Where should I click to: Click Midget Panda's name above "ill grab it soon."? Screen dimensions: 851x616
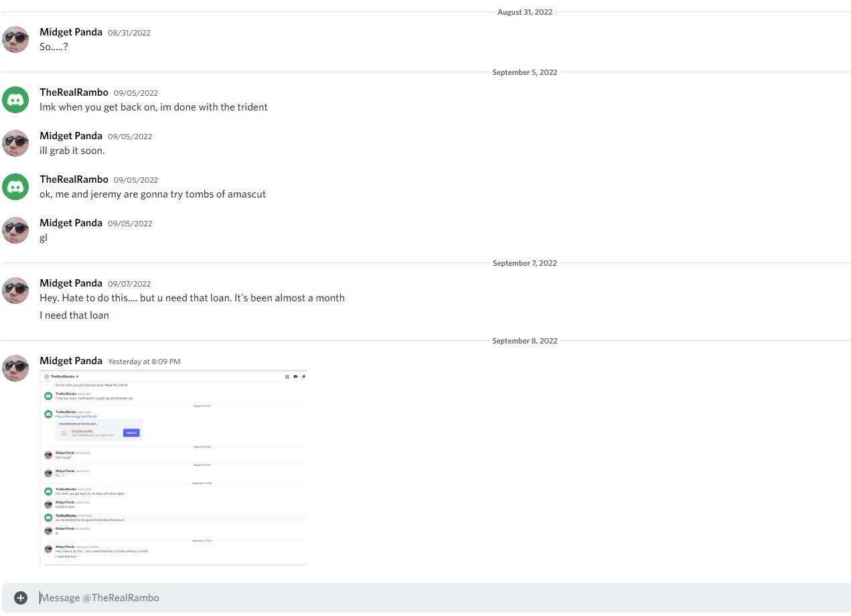pos(71,136)
